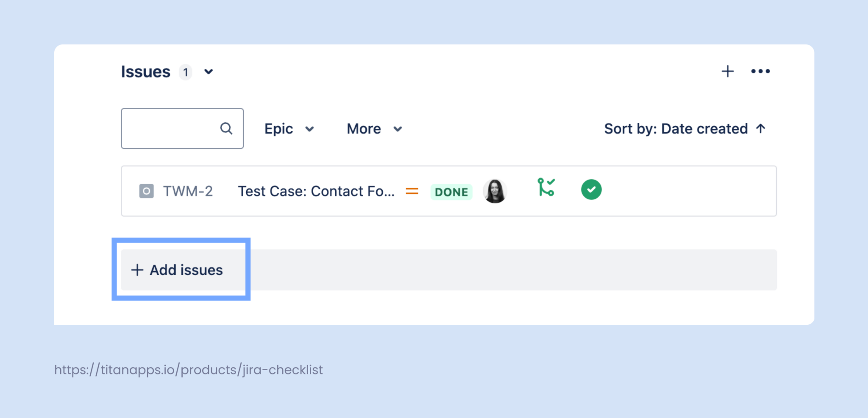Click the green checkmark resolution icon
868x418 pixels.
click(x=591, y=190)
